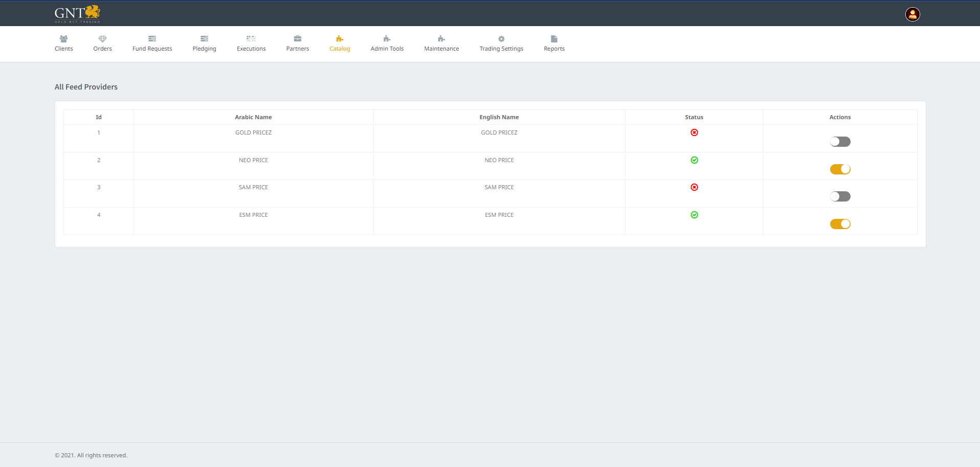Click the red status icon for GOLD PRICEZ

tap(694, 132)
